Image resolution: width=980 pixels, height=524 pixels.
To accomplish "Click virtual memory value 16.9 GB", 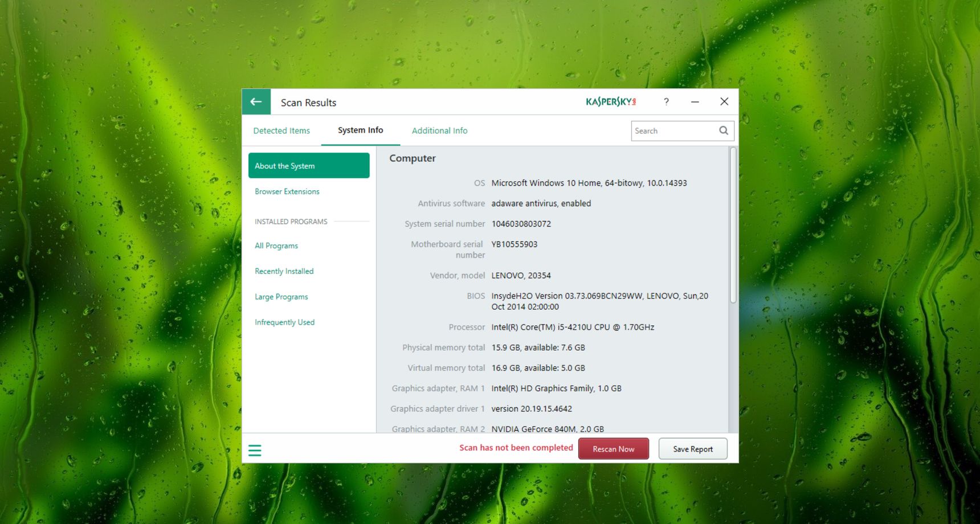I will (538, 368).
